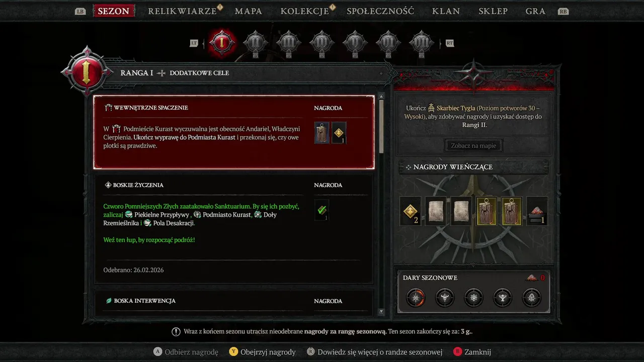This screenshot has width=644, height=362.
Task: Select the Rank IV season medallion
Action: (x=322, y=43)
